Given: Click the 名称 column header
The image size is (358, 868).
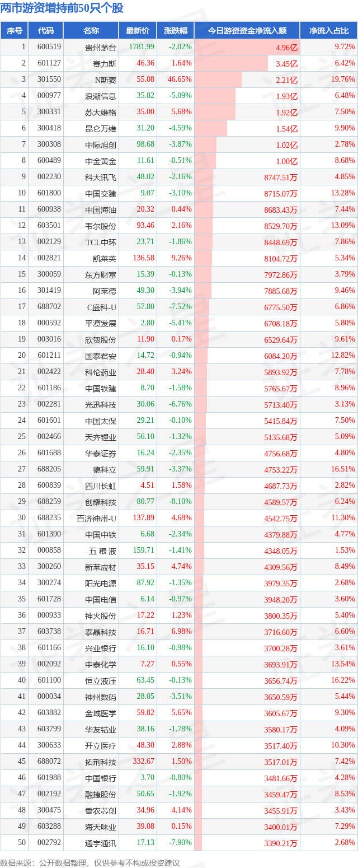Looking at the screenshot, I should (91, 31).
